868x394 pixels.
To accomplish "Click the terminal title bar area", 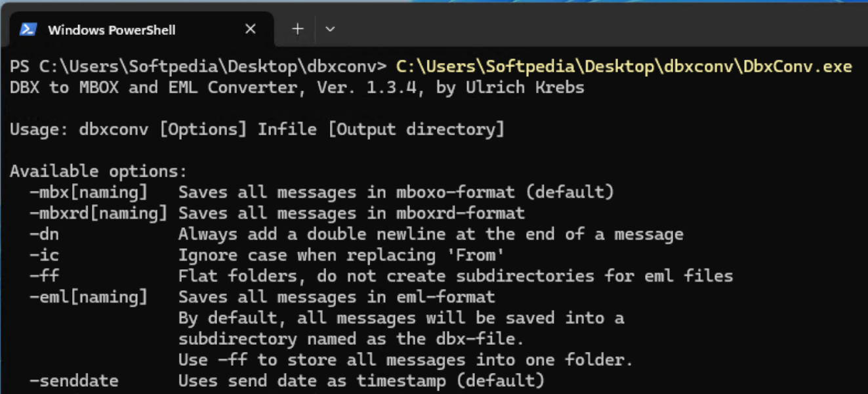I will tap(590, 29).
